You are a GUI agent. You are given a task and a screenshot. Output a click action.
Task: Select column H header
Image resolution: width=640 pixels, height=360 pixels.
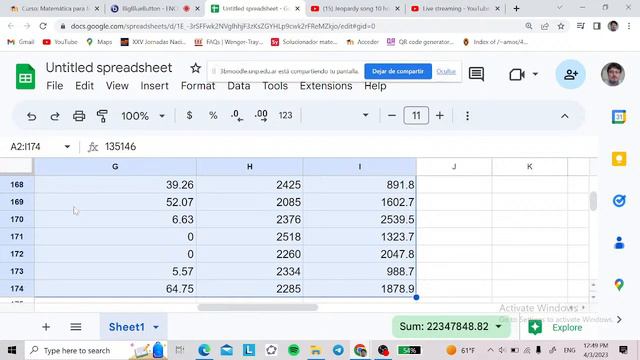[x=249, y=167]
